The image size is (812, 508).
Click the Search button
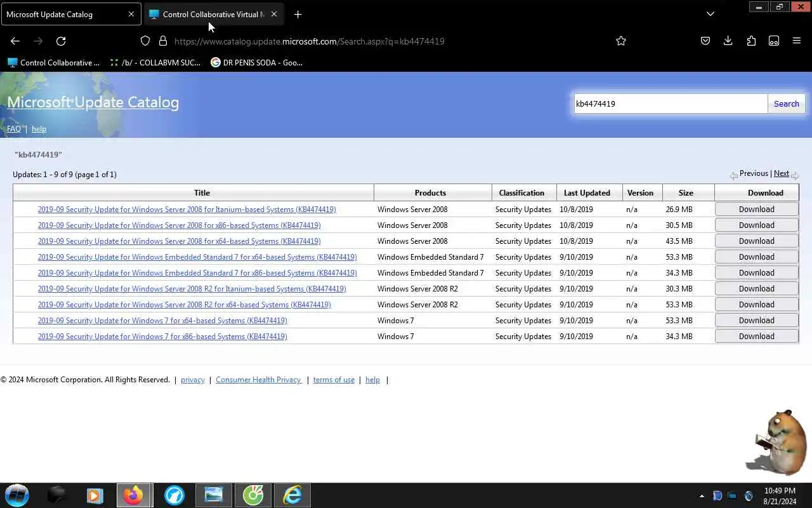tap(786, 104)
